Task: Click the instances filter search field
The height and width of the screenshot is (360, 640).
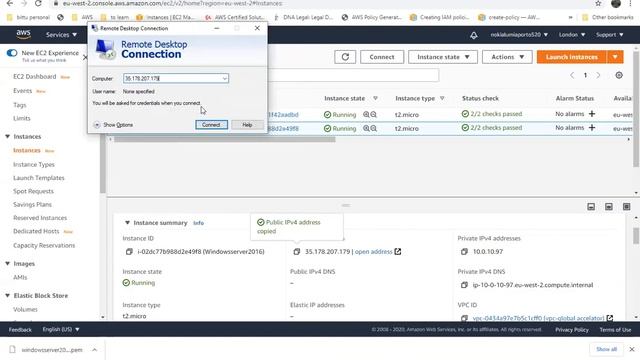Action: point(353,75)
